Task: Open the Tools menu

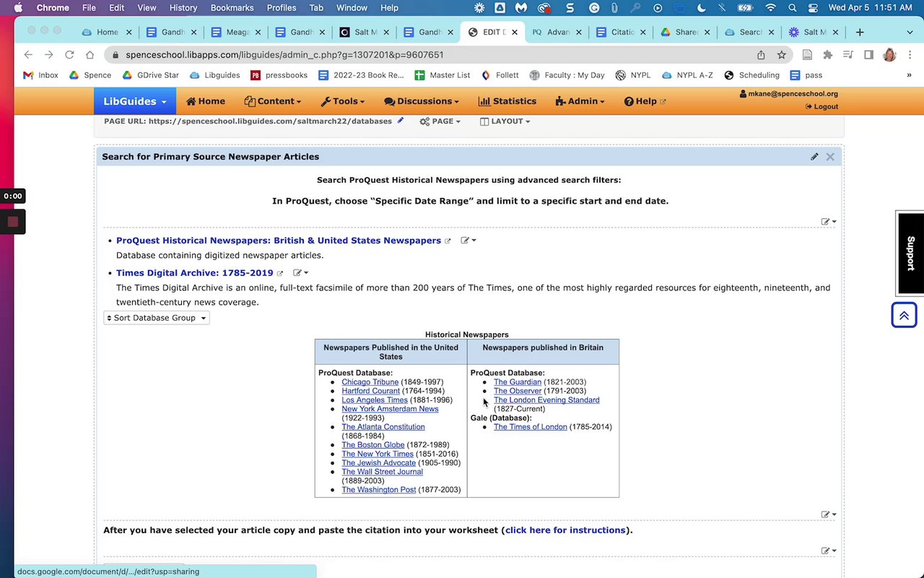Action: tap(343, 101)
